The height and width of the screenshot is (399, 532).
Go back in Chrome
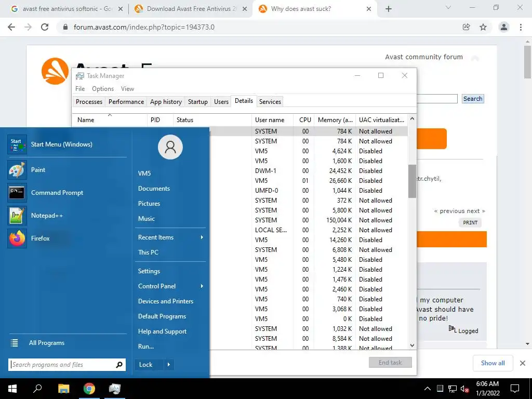point(11,27)
